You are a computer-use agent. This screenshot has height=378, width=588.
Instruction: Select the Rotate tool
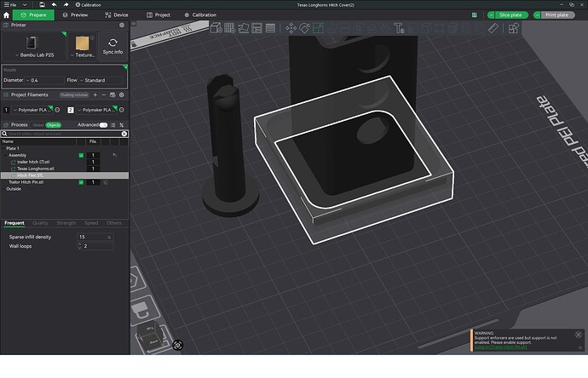[x=304, y=28]
